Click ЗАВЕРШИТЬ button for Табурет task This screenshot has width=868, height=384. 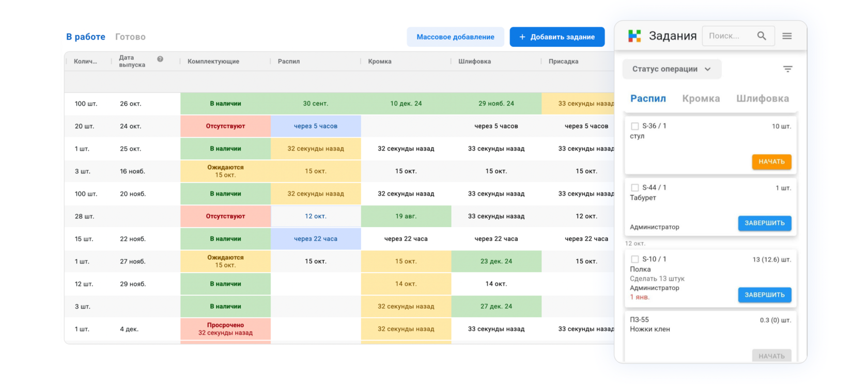pyautogui.click(x=765, y=223)
